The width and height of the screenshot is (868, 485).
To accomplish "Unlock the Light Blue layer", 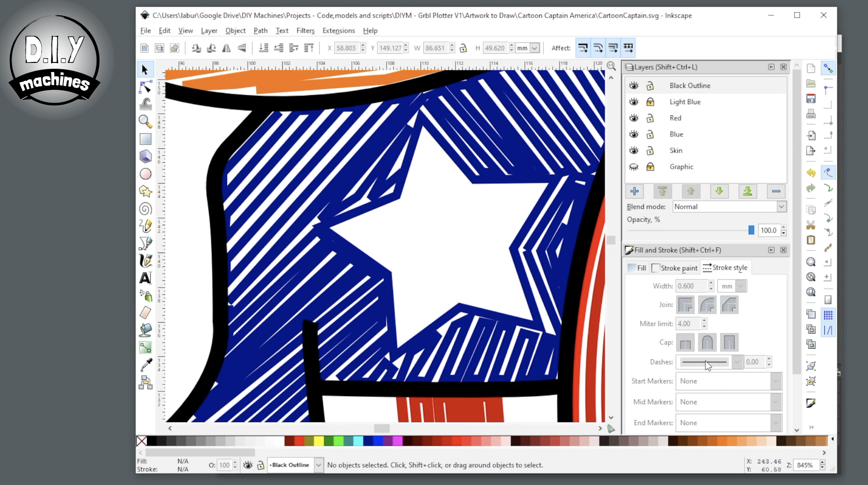I will 650,102.
